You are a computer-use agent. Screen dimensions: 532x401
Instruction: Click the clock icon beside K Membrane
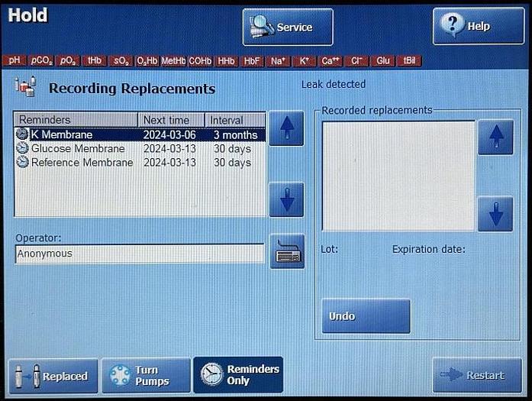22,134
